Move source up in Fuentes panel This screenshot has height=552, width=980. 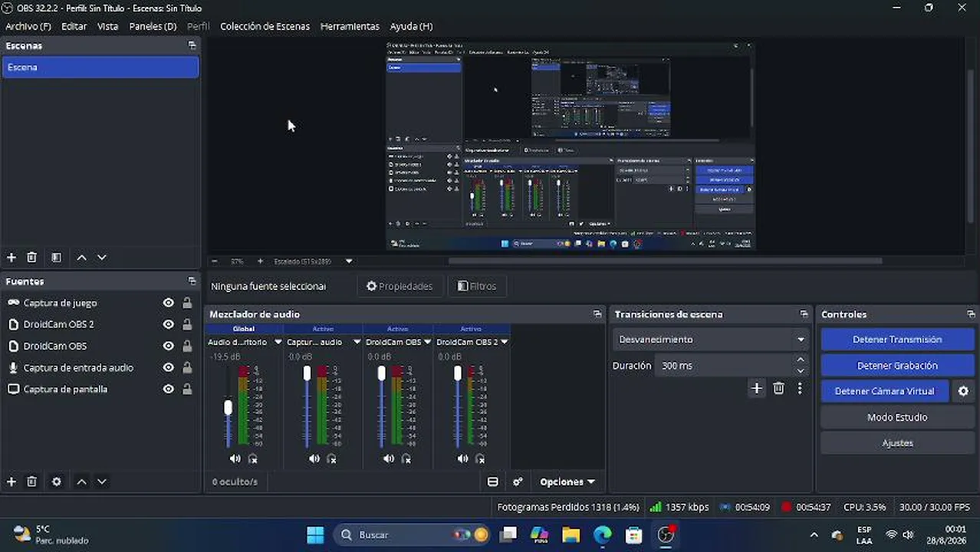[81, 481]
